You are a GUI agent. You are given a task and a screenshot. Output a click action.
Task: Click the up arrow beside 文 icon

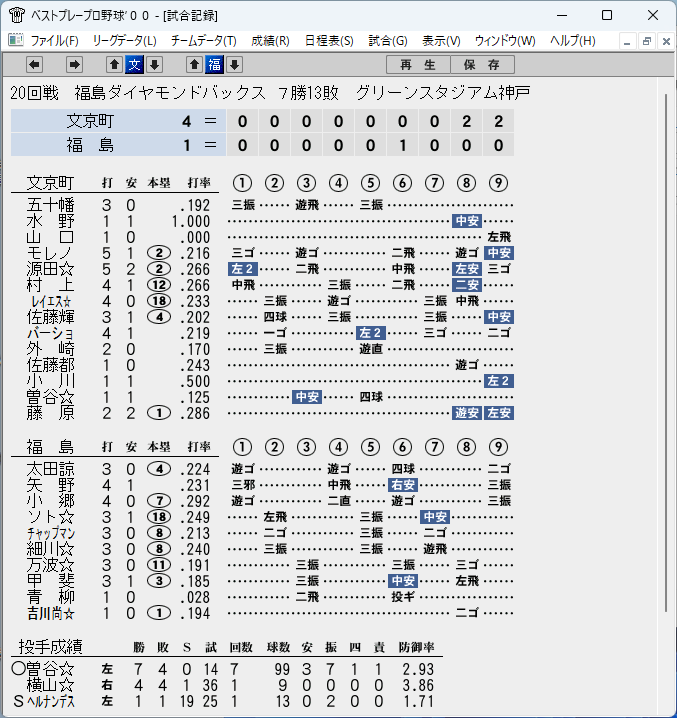[115, 65]
